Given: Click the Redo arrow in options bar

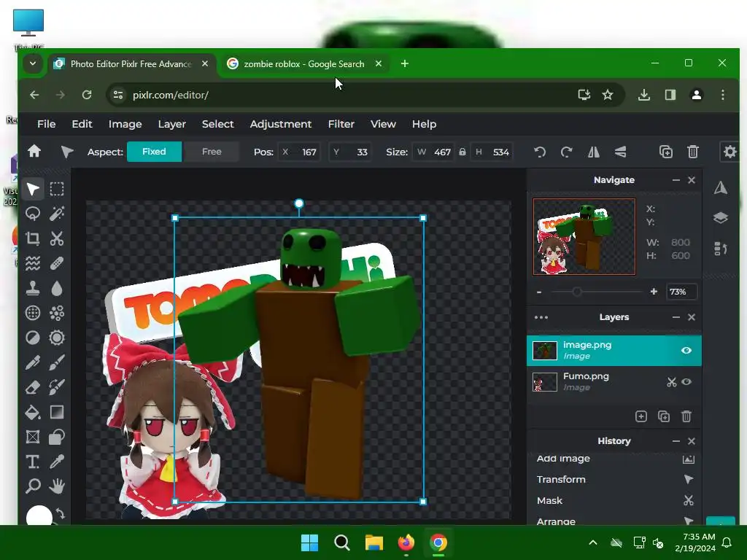Looking at the screenshot, I should coord(566,152).
